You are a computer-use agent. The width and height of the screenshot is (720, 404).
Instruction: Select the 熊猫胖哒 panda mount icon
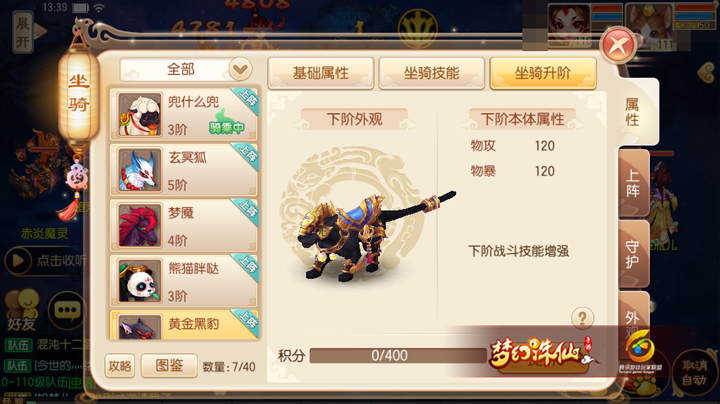(140, 281)
